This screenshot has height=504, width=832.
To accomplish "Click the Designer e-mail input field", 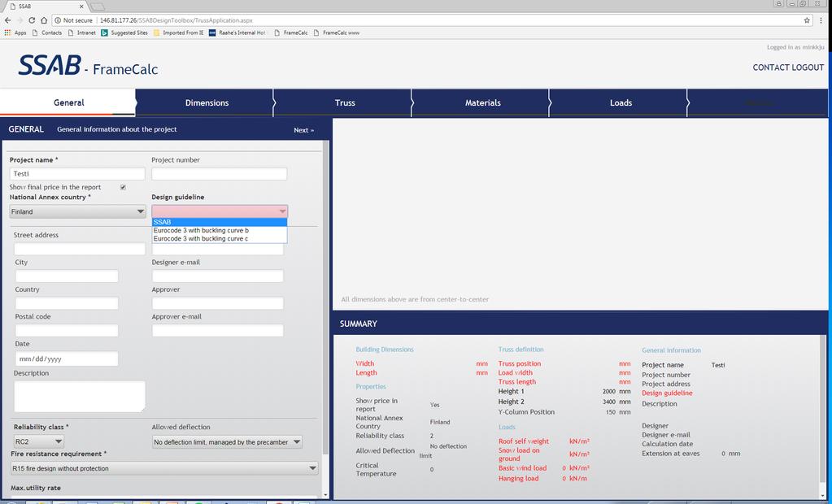I will (x=217, y=276).
